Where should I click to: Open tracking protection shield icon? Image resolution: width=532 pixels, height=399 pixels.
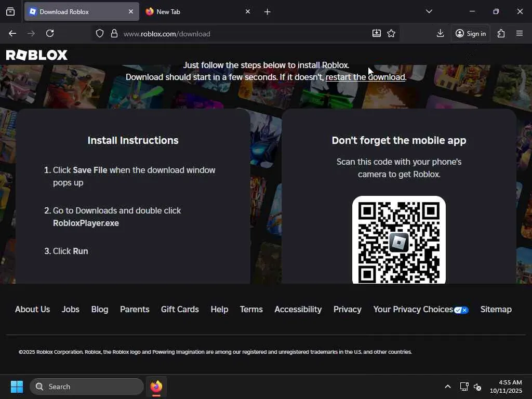pos(99,33)
